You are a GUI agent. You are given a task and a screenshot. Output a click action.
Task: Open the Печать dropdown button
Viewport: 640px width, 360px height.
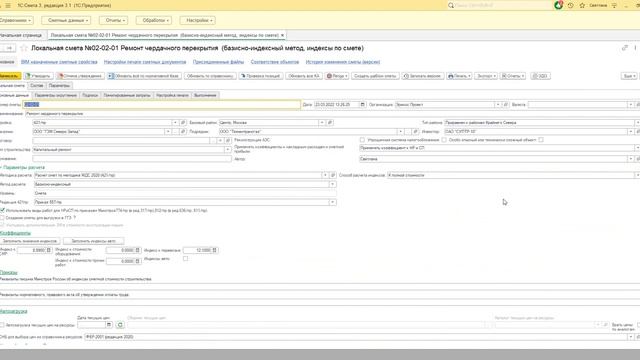point(459,76)
